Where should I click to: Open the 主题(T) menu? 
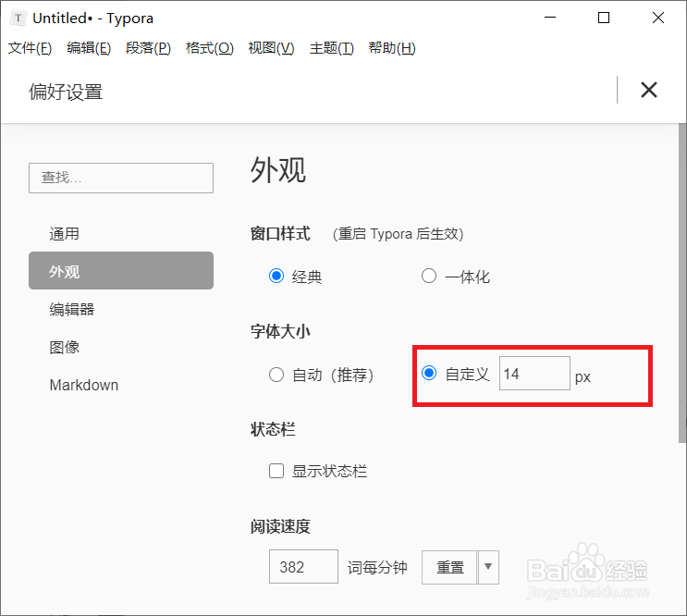(332, 48)
